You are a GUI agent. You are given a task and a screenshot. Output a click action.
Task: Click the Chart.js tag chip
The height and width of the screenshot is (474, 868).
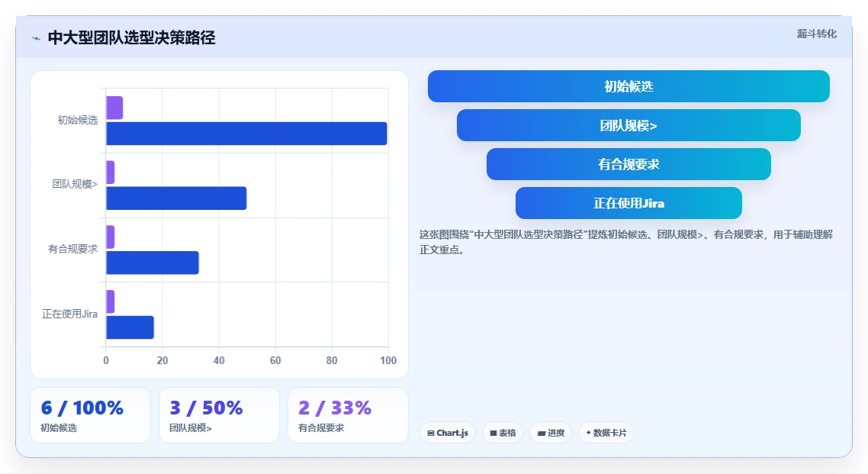point(447,433)
